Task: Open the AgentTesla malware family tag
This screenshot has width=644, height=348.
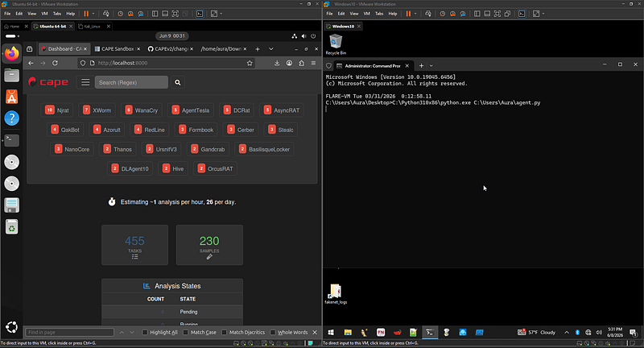Action: (x=191, y=110)
